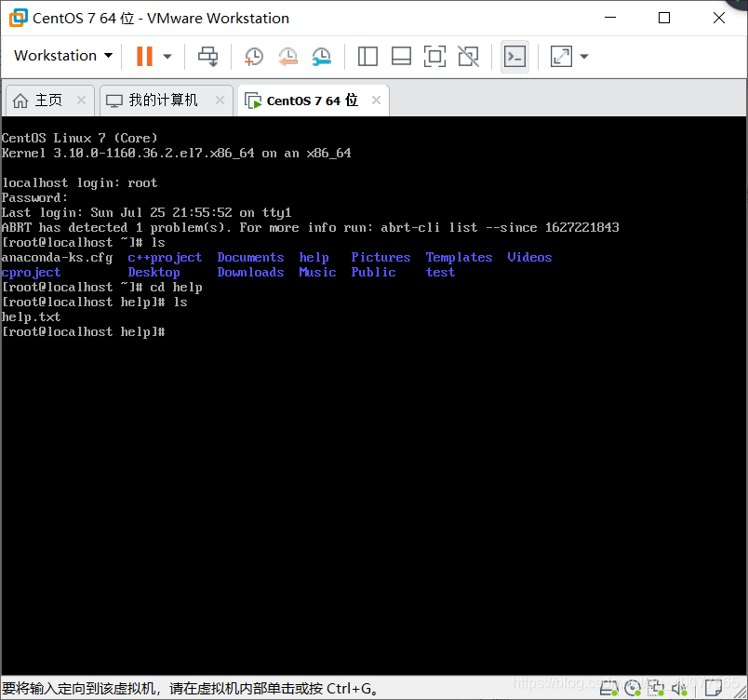Image resolution: width=748 pixels, height=700 pixels.
Task: Open the snapshot manager
Action: tap(322, 56)
